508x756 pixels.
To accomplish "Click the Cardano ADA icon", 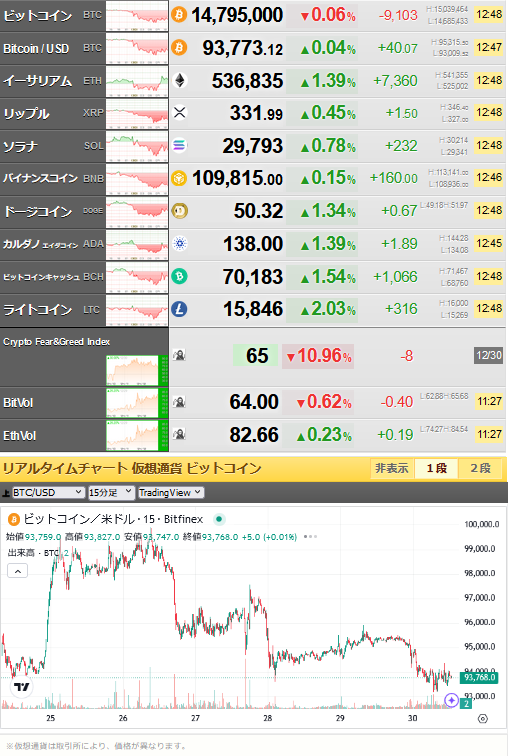I will click(x=179, y=243).
